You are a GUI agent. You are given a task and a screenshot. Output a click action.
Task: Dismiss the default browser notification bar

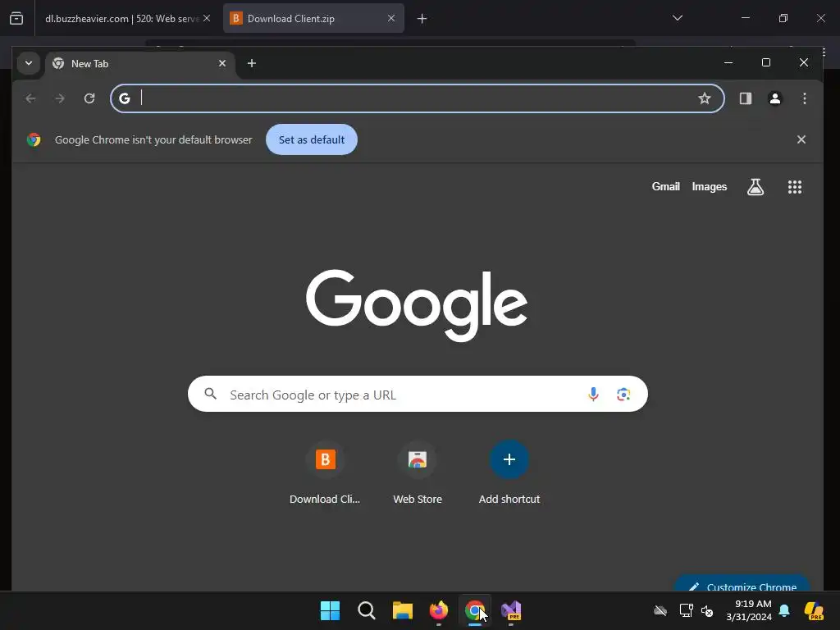tap(801, 139)
